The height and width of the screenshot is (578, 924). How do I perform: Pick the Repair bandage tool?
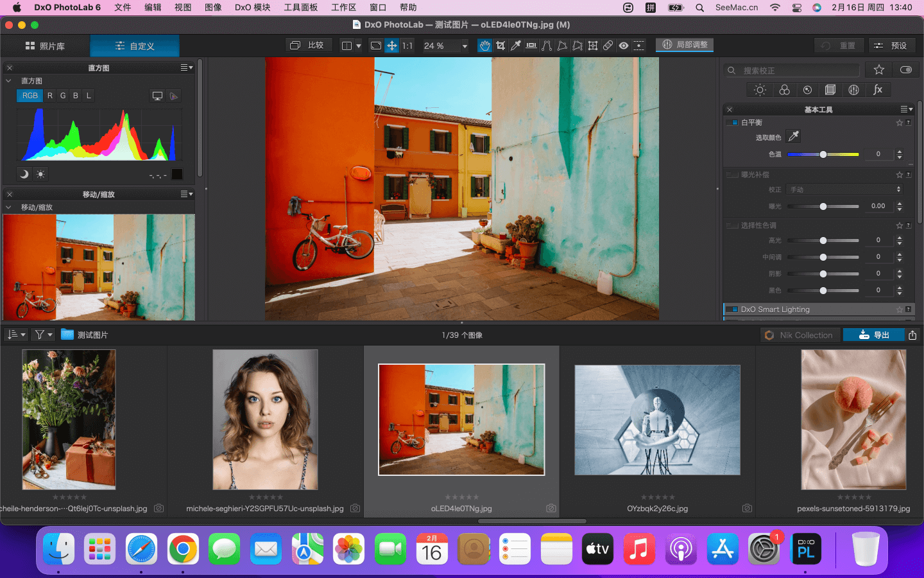[x=608, y=46]
